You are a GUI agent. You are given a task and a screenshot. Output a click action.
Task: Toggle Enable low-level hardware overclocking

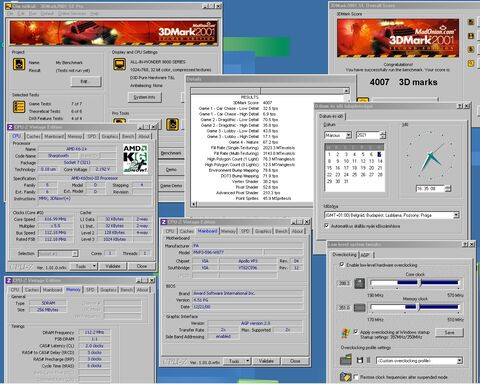point(342,265)
